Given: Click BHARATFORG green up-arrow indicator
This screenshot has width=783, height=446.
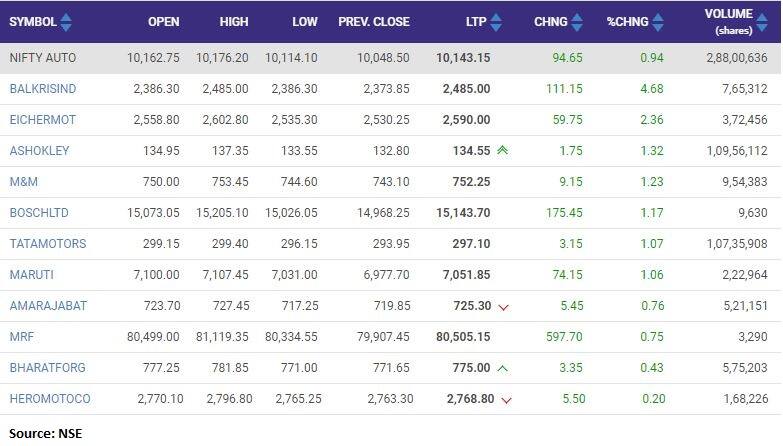Looking at the screenshot, I should point(503,369).
